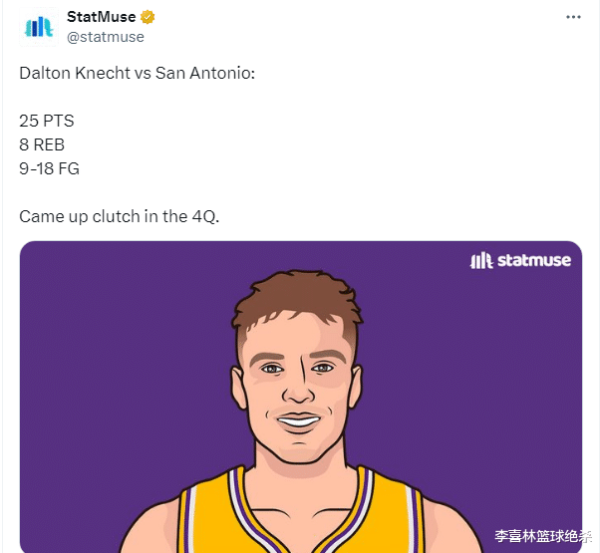The image size is (600, 553).
Task: Click the gold verified badge
Action: [x=148, y=17]
